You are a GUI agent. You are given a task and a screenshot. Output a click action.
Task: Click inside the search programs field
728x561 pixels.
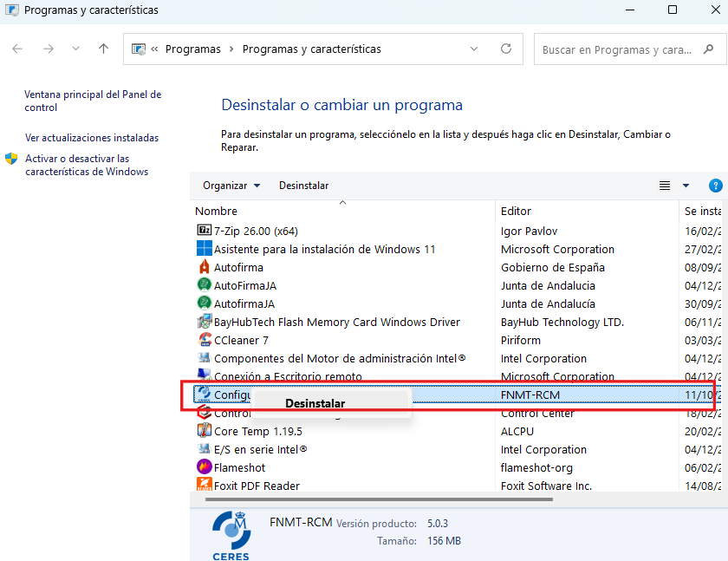coord(620,49)
